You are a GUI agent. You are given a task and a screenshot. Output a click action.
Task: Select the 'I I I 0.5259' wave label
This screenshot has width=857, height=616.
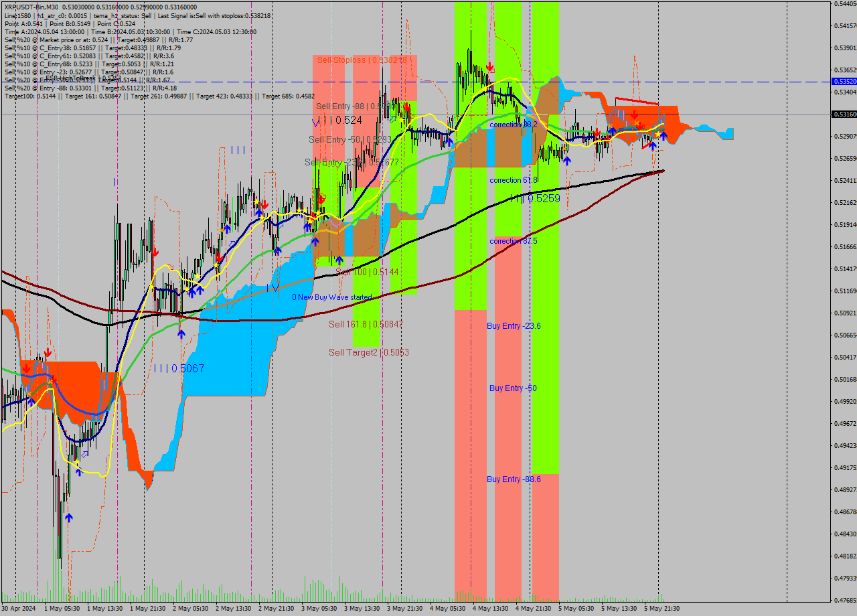click(534, 199)
